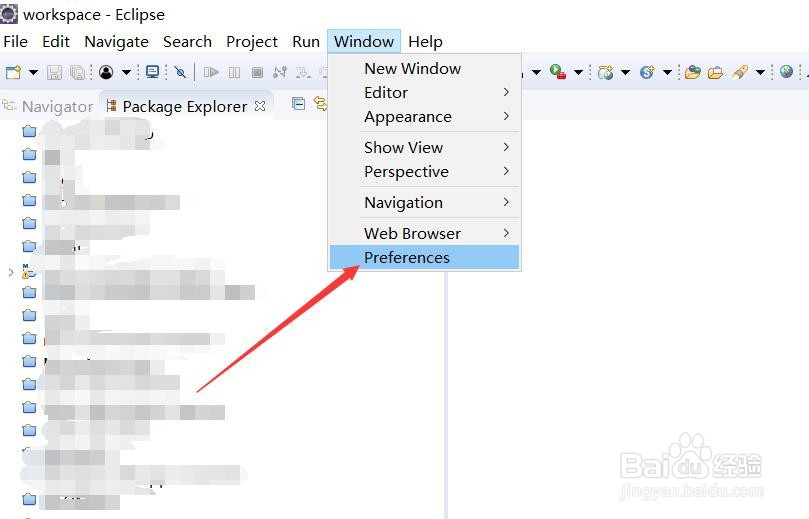Click the Suspend debug icon
The width and height of the screenshot is (809, 519).
[x=234, y=72]
